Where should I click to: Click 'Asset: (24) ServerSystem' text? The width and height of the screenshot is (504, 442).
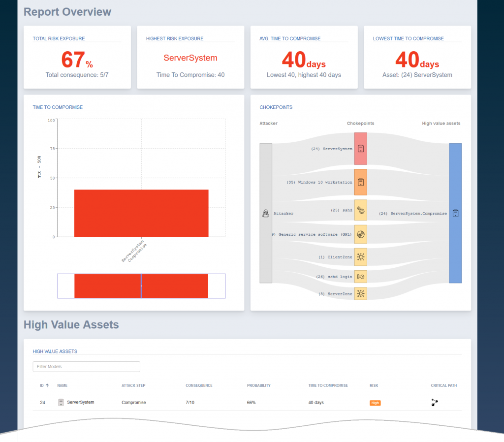[x=417, y=75]
